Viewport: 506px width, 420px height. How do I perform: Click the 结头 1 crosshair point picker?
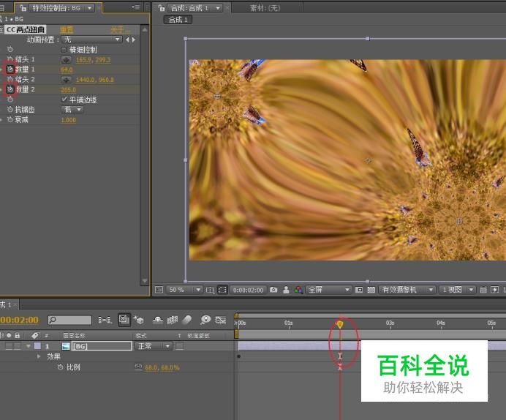tap(66, 59)
